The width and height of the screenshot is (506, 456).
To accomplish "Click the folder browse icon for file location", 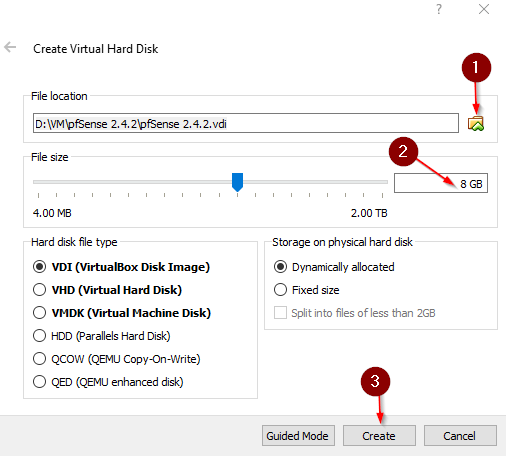I will (476, 124).
